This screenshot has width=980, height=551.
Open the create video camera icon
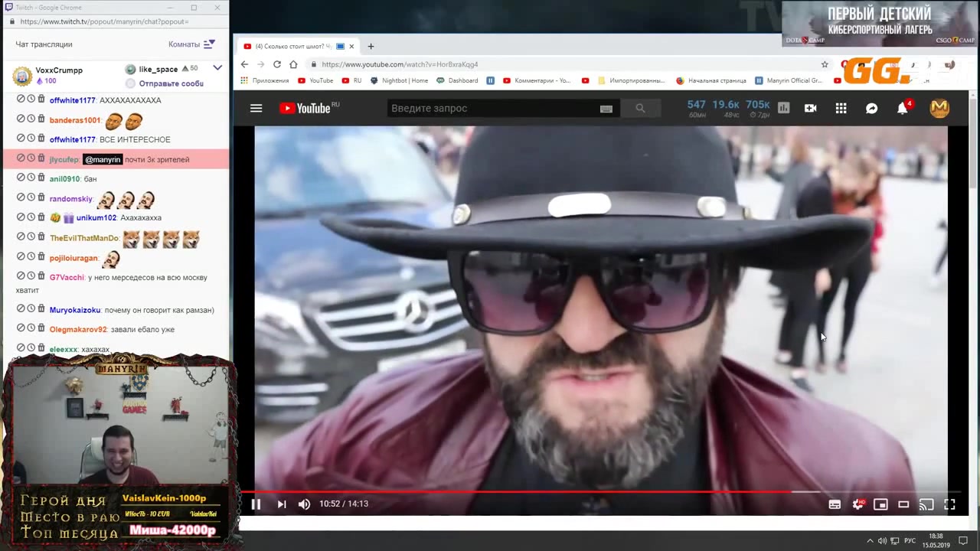point(810,108)
